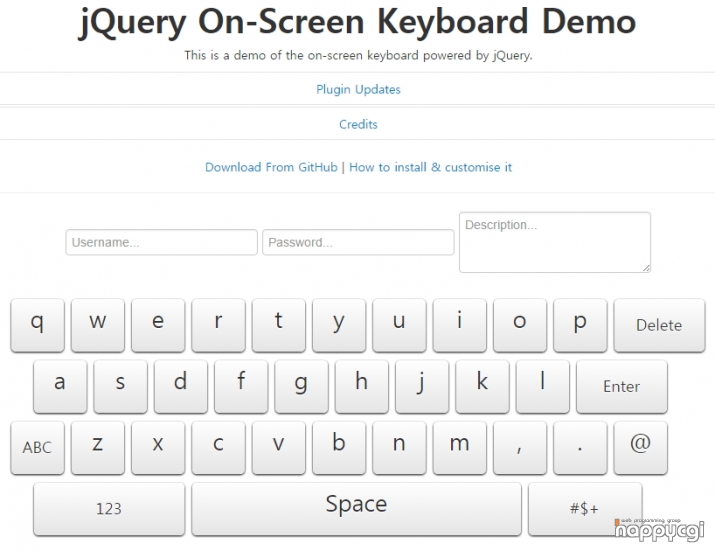Click the s key
Viewport: 715px width, 551px height.
[x=120, y=386]
